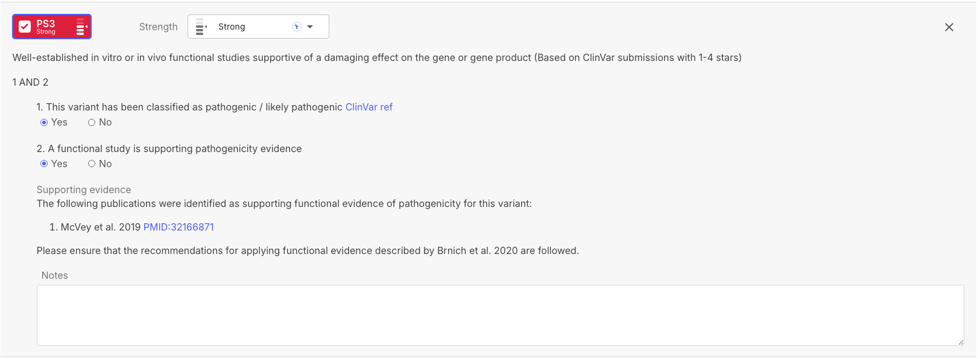Click the blue auto-suggest icon in Strength field

[x=296, y=27]
